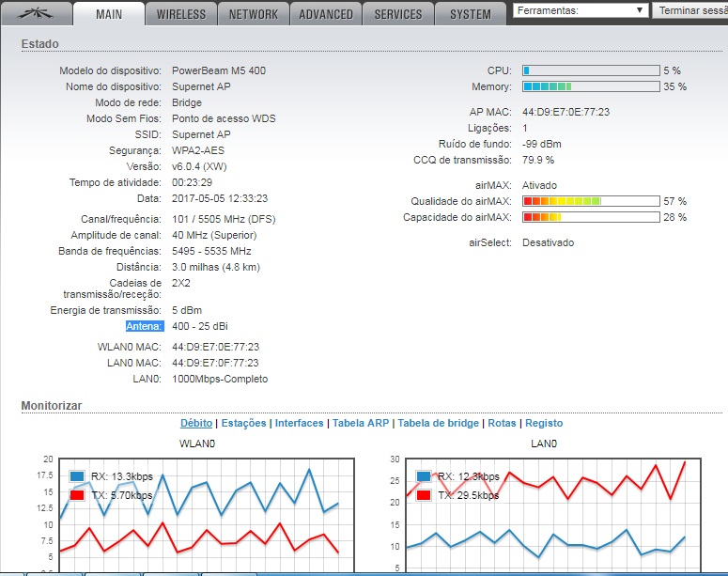Click the LAN0 MAC value 44:D9:E7:0F:77:23

click(215, 363)
